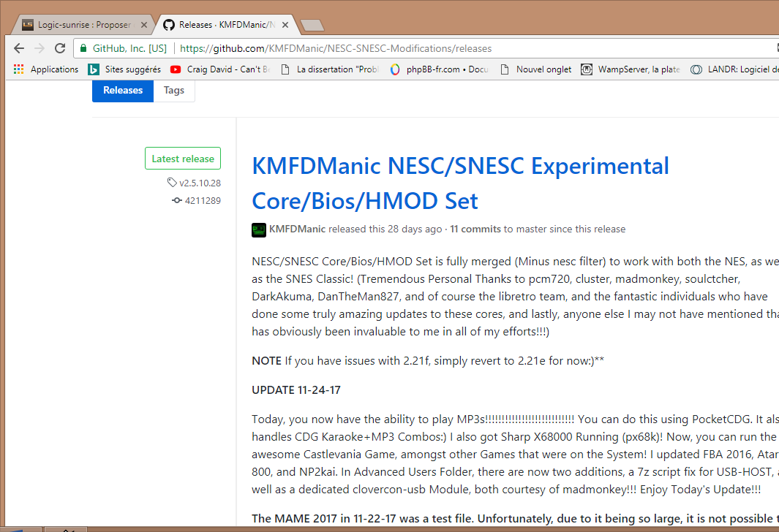Click the KMFDManic avatar image

coord(259,229)
